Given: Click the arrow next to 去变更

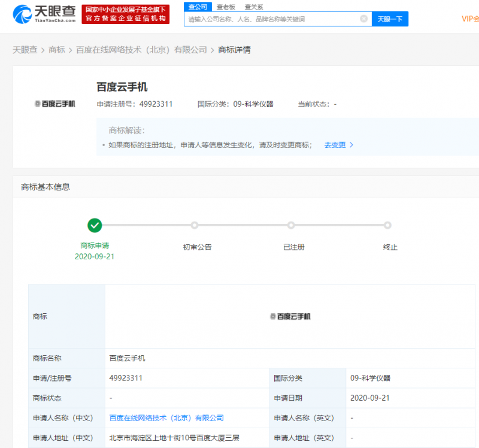Looking at the screenshot, I should coord(351,145).
